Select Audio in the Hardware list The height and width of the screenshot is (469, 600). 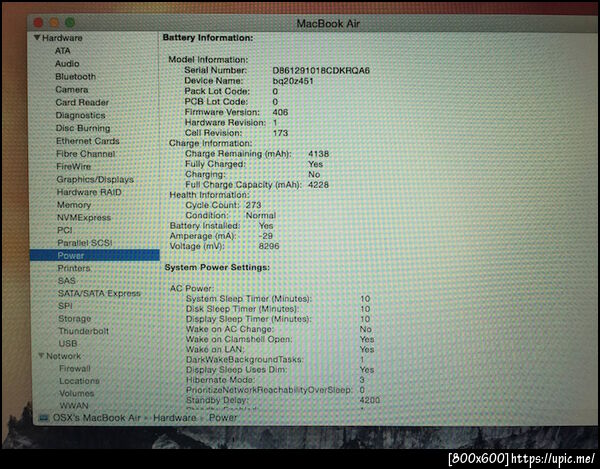67,64
